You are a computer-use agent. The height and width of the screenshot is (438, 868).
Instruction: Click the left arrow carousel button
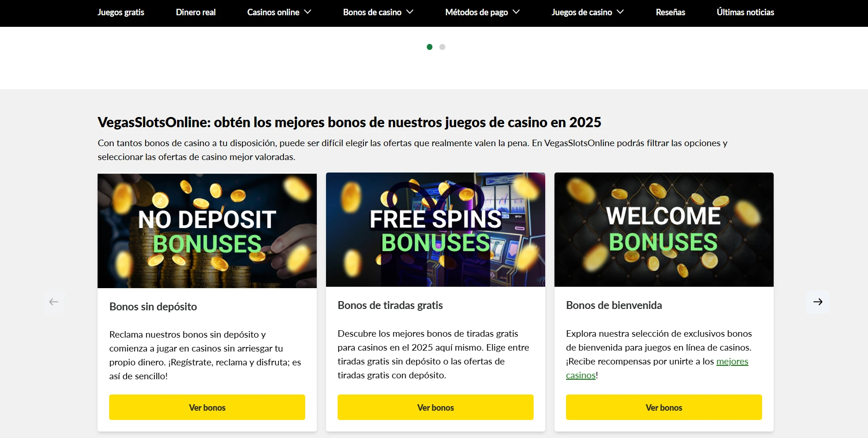pos(54,302)
